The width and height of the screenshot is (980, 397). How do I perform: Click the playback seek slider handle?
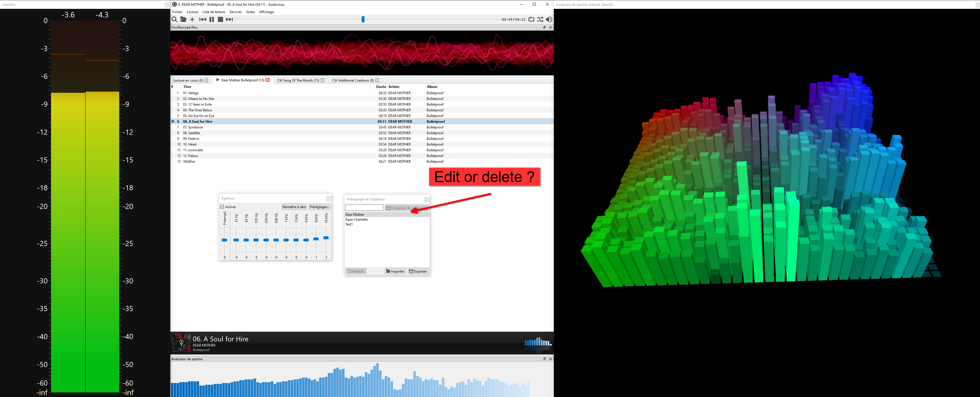point(363,19)
